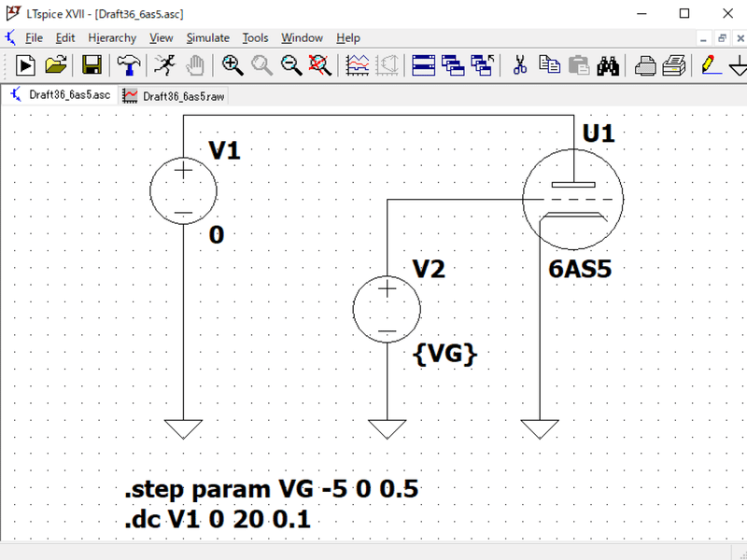The image size is (747, 560).
Task: Halt simulation using the hand icon
Action: point(195,65)
